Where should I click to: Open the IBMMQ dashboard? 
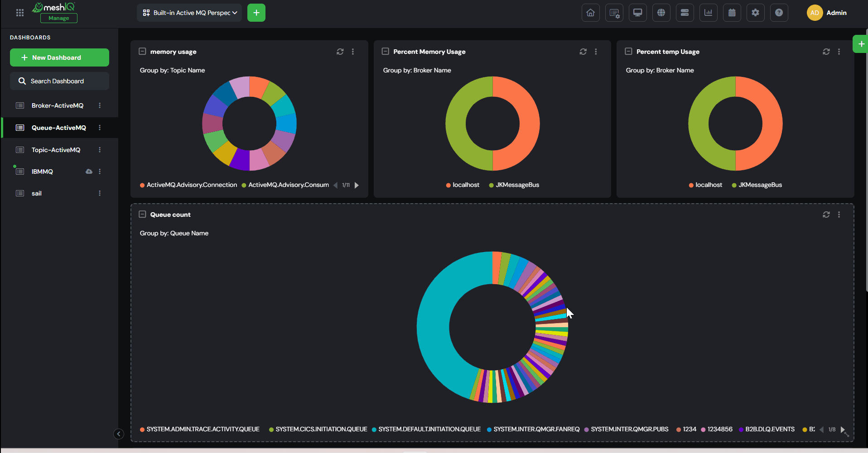[42, 172]
